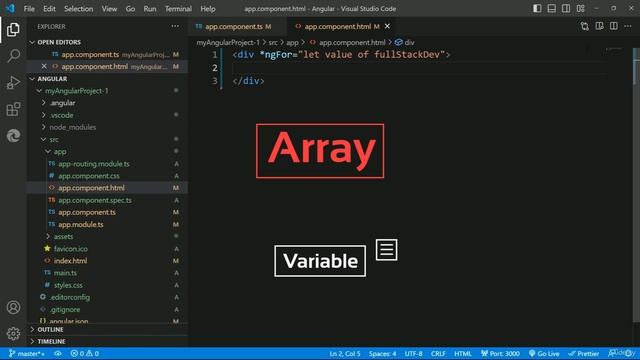Click the Open Changes icon in editor toolbar
Screen dimensions: 640x360
coord(584,26)
